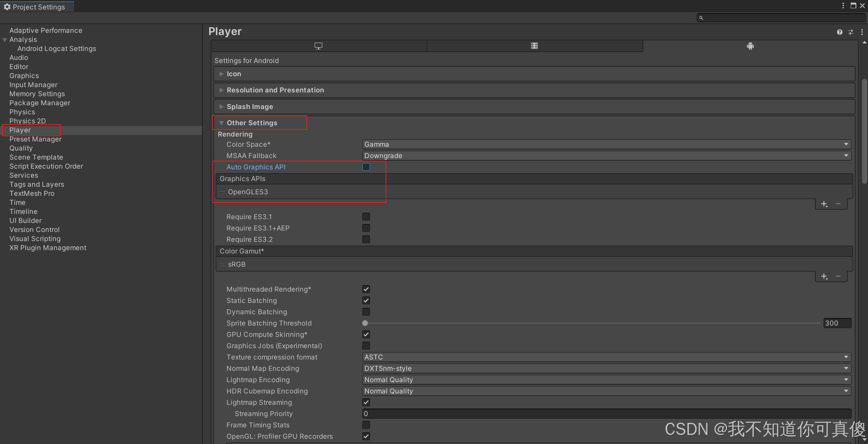Open the Texture compression format dropdown

pyautogui.click(x=606, y=357)
